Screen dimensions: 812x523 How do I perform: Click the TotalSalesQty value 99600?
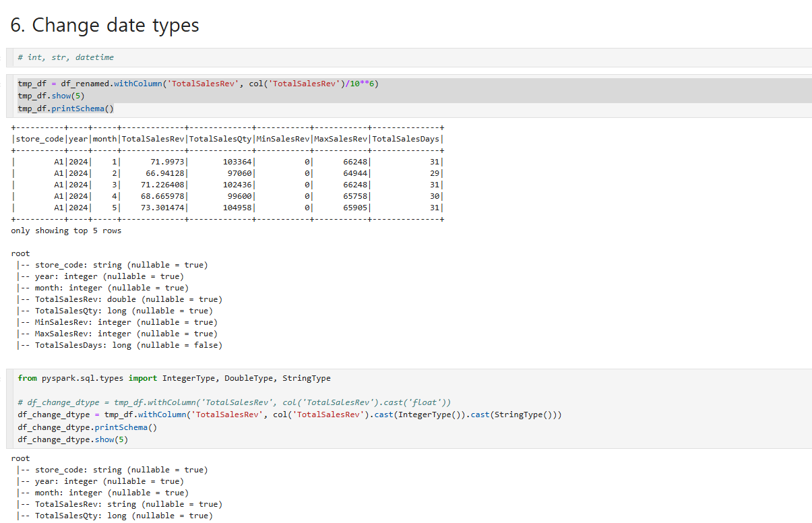click(239, 196)
